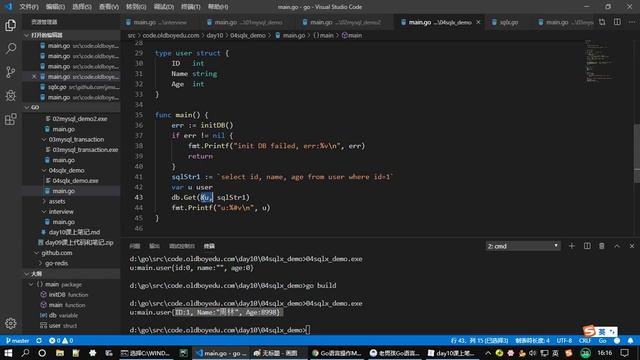The height and width of the screenshot is (360, 640).
Task: Split the terminal panel
Action: pos(587,246)
